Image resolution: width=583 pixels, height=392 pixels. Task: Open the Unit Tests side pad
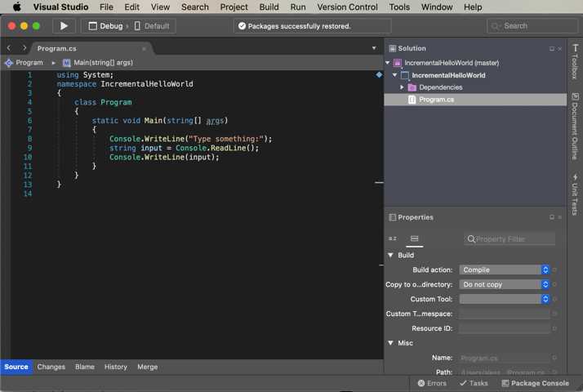click(x=575, y=194)
